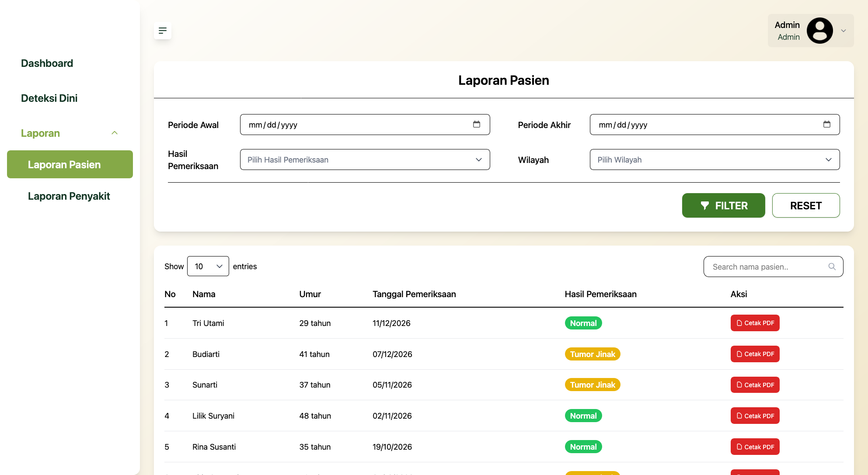Open Deteksi Dini menu
This screenshot has height=475, width=868.
[x=49, y=98]
